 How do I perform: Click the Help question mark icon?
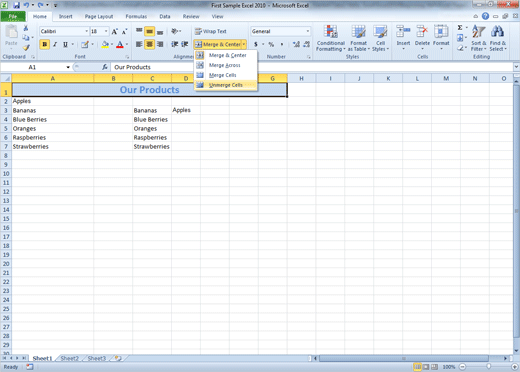coord(485,16)
